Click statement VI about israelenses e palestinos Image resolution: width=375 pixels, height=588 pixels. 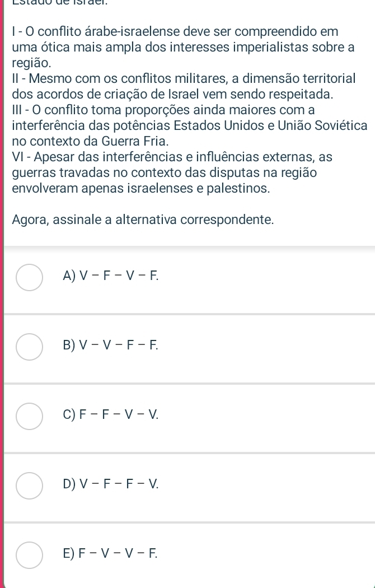point(172,172)
